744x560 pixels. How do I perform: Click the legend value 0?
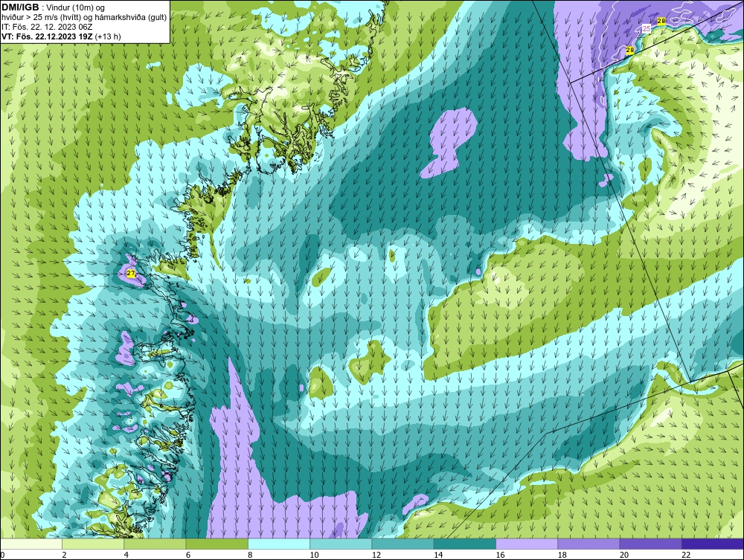click(2, 555)
